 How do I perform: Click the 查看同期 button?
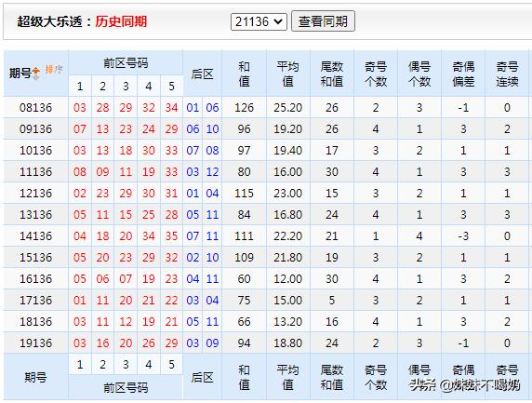323,21
